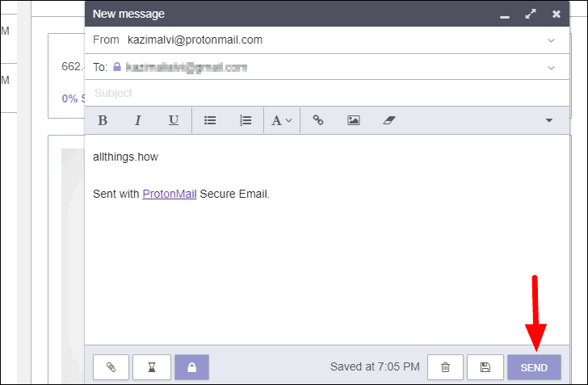Close the New message composer

click(x=556, y=15)
